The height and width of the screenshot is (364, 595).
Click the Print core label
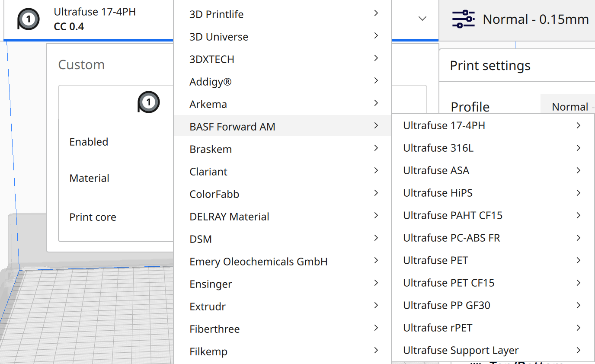(93, 217)
